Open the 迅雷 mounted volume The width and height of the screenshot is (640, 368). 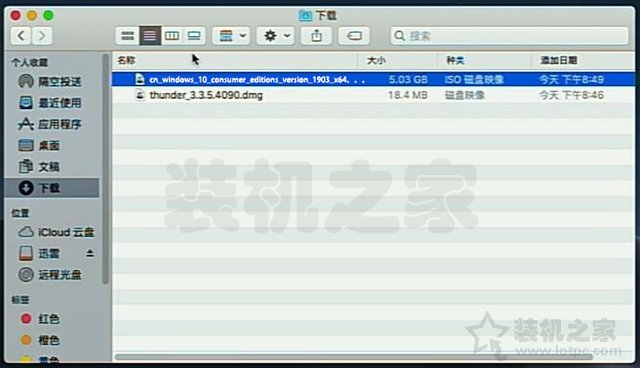point(40,253)
